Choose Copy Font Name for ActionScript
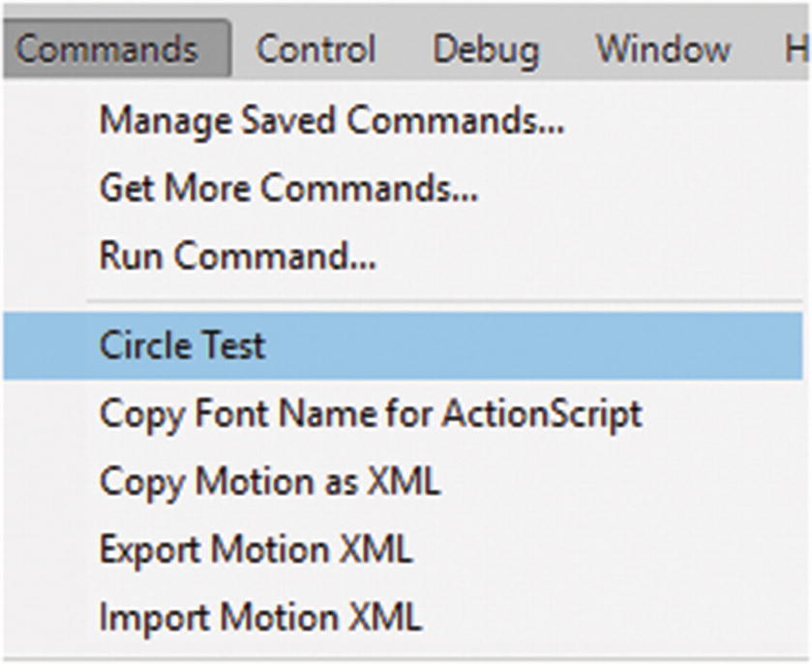The image size is (812, 664). coord(371,414)
